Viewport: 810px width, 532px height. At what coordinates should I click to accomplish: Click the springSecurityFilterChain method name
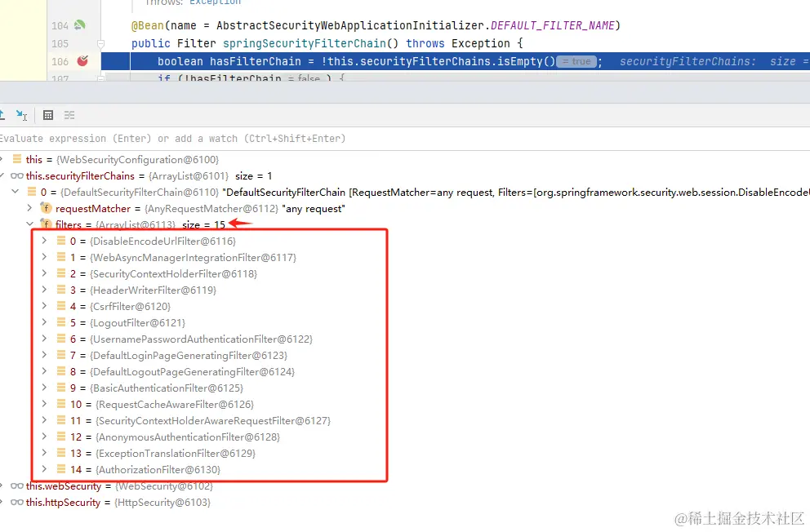[305, 43]
